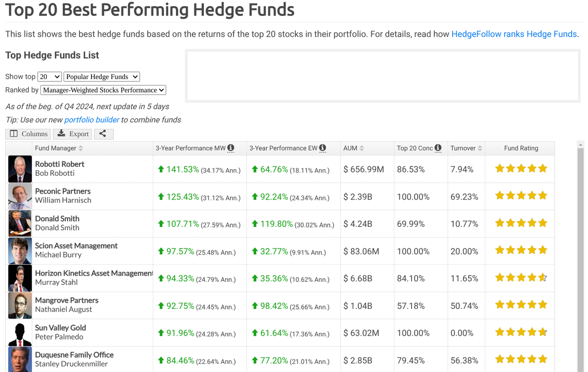This screenshot has height=372, width=588.
Task: Click Robotti Robert's five-star fund rating
Action: [521, 168]
